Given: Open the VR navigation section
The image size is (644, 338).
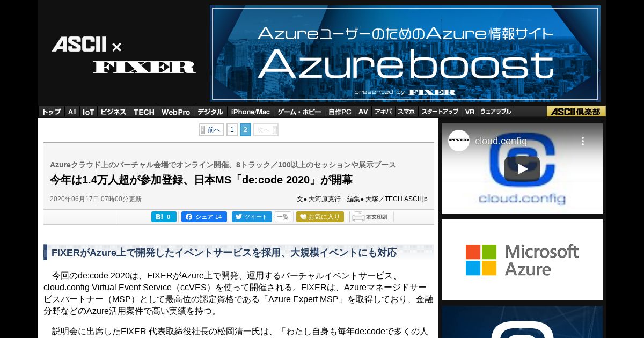Looking at the screenshot, I should [x=470, y=112].
